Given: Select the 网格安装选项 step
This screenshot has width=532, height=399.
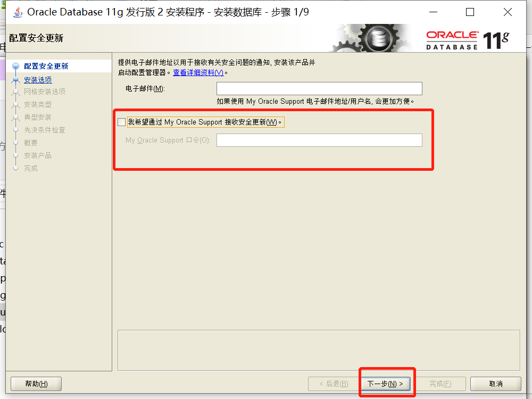Looking at the screenshot, I should (x=45, y=92).
